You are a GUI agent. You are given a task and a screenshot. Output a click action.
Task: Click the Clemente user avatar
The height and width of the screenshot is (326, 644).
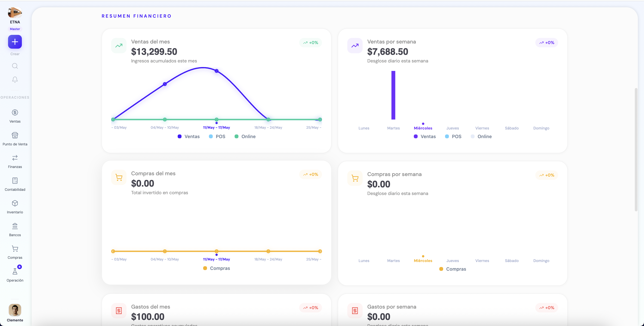(x=15, y=310)
